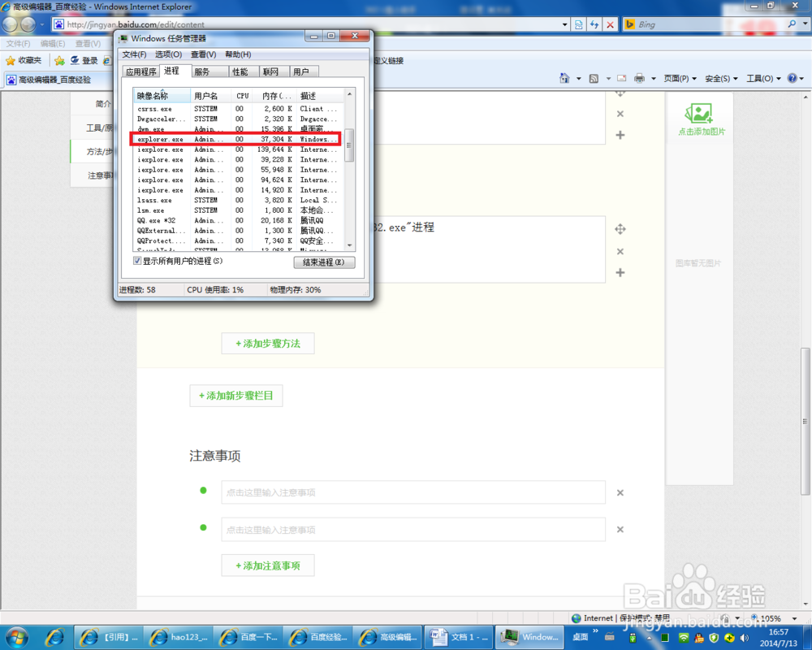This screenshot has height=650, width=812.
Task: Open Bing search provider dropdown arrow
Action: click(x=806, y=24)
